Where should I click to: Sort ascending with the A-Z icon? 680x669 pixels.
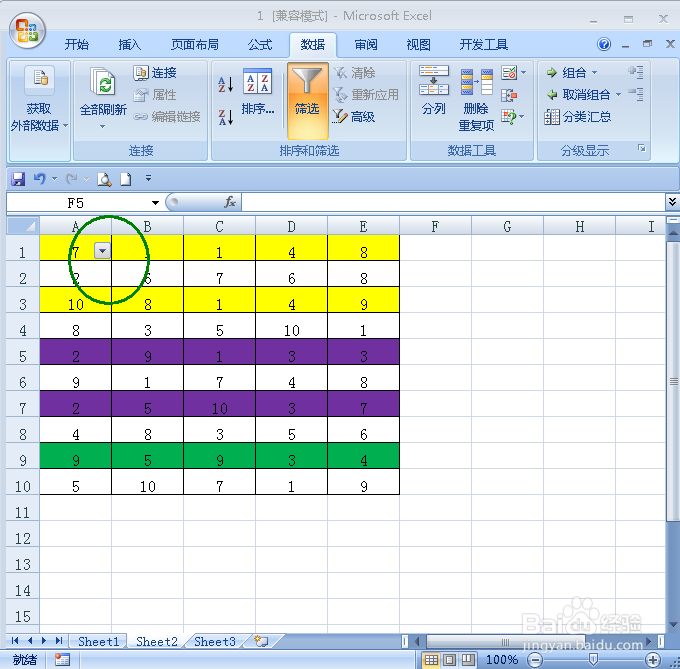226,84
